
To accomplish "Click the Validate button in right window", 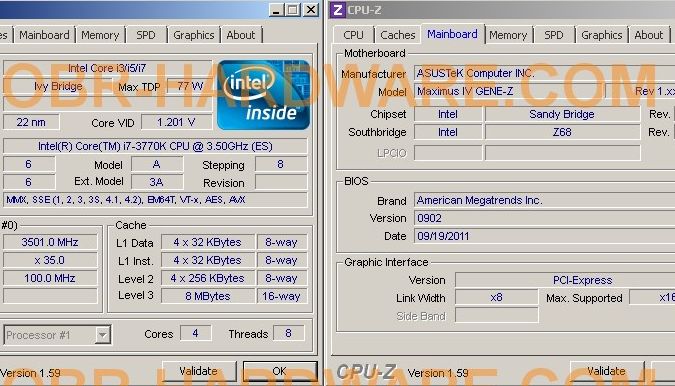I will coord(607,371).
